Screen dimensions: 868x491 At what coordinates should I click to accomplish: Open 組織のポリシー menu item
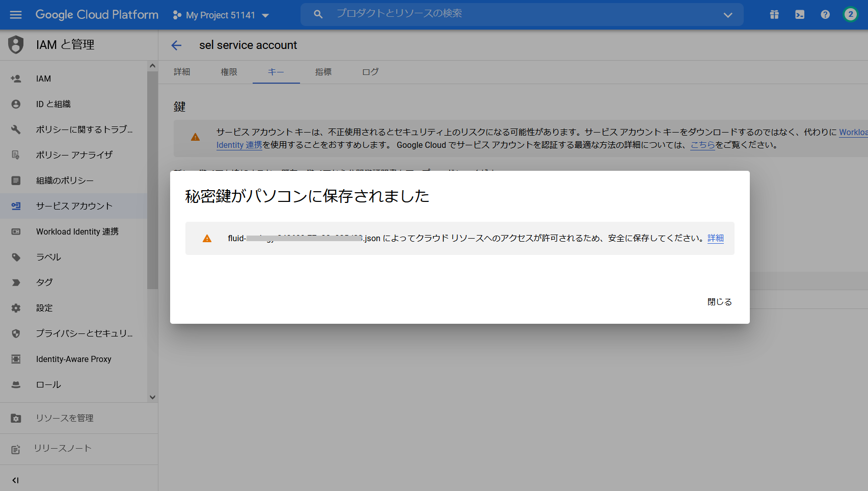[74, 180]
